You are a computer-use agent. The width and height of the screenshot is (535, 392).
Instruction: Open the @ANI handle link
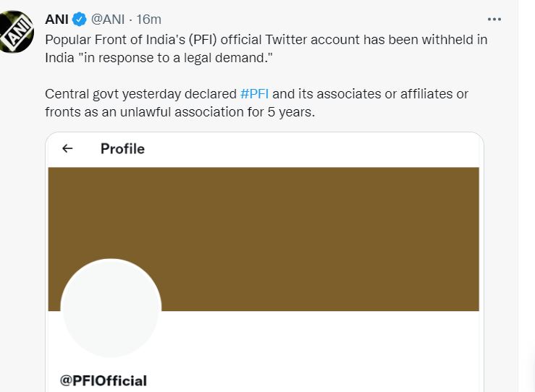[109, 19]
